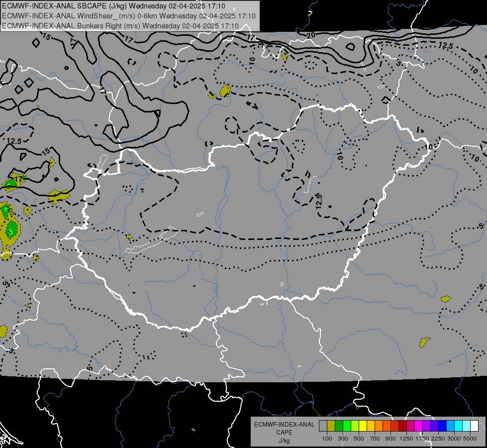487x448 pixels.
Task: Click the 2250 legend value
Action: coord(439,439)
